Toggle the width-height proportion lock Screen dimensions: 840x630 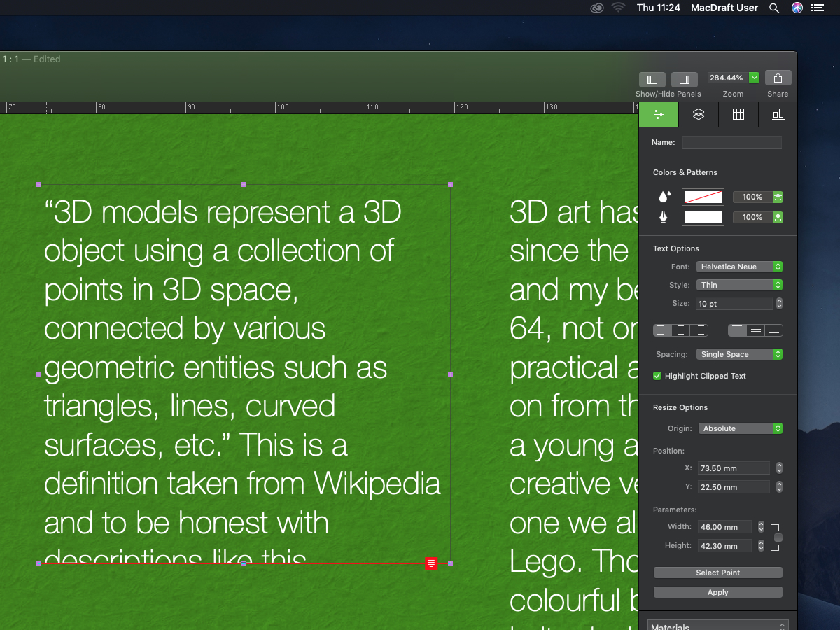(778, 538)
